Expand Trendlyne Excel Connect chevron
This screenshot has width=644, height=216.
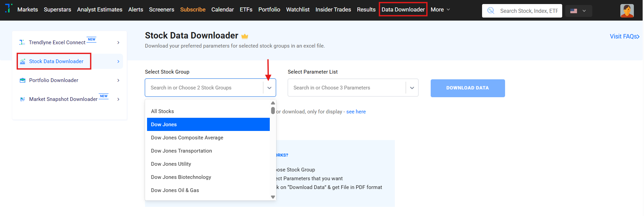(118, 43)
